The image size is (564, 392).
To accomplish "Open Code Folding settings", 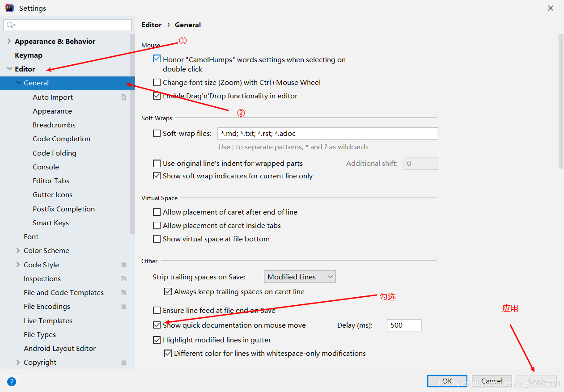I will pyautogui.click(x=55, y=153).
